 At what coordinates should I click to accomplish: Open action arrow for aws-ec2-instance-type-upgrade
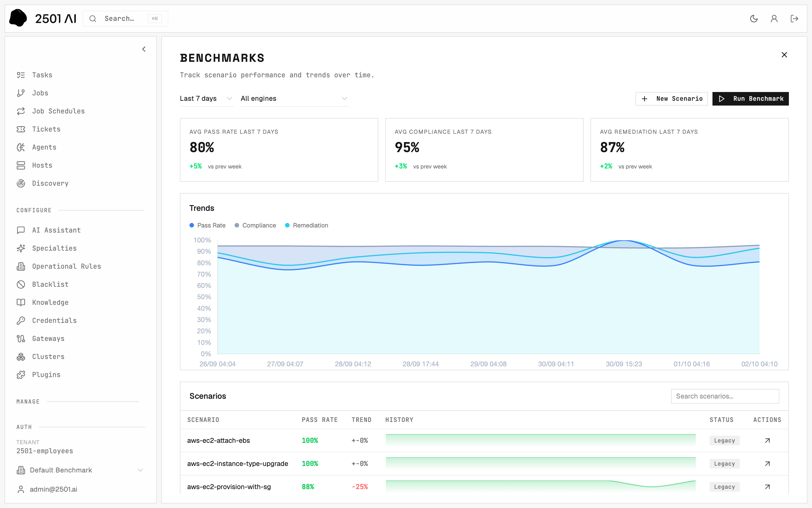pyautogui.click(x=767, y=464)
